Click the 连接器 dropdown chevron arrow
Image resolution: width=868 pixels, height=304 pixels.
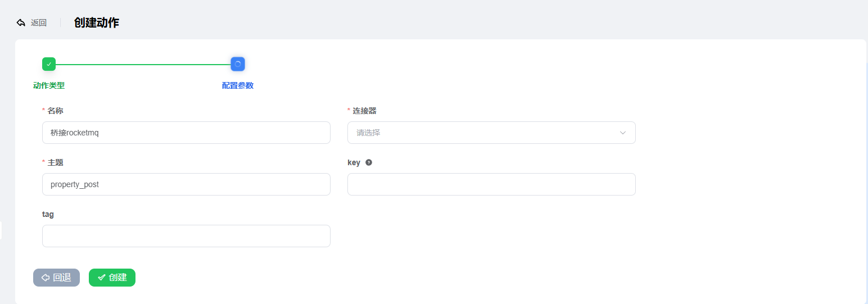click(x=623, y=133)
